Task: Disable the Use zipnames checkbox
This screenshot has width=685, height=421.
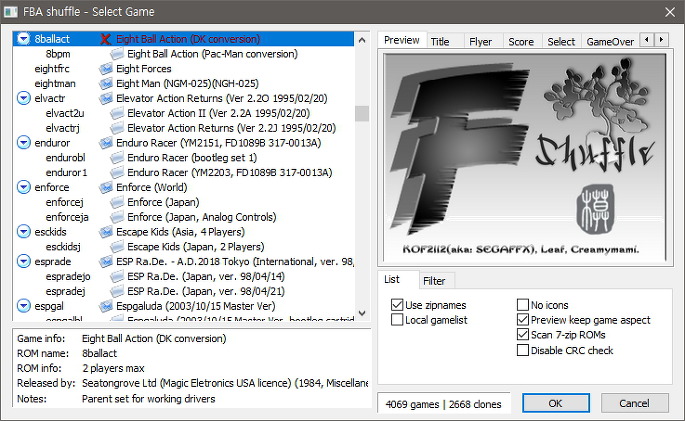Action: coord(397,305)
